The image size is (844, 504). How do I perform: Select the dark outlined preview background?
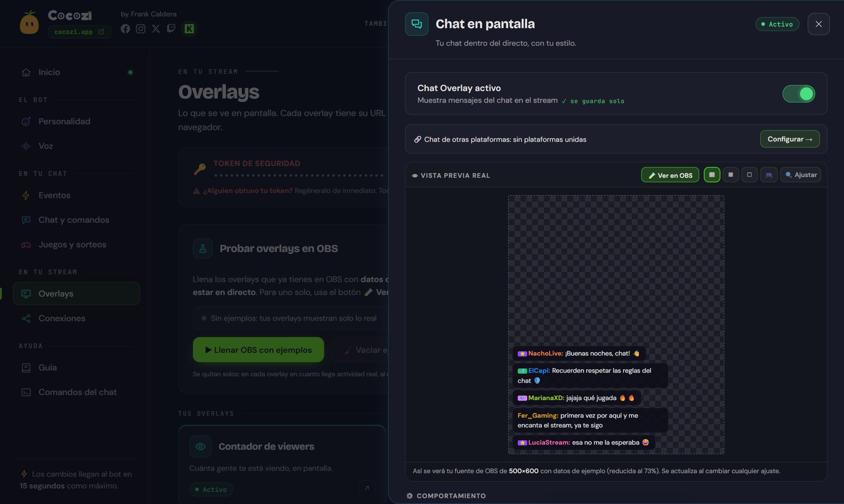click(749, 175)
